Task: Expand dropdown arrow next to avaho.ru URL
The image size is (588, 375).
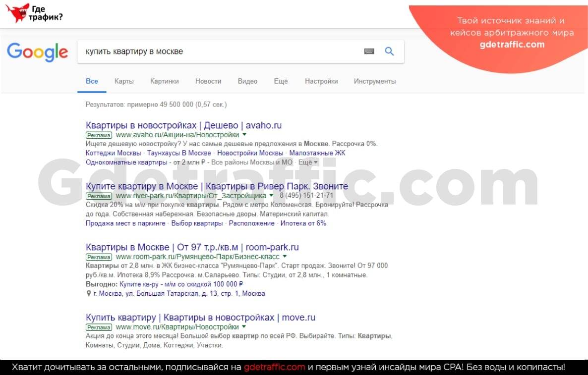Action: 244,134
